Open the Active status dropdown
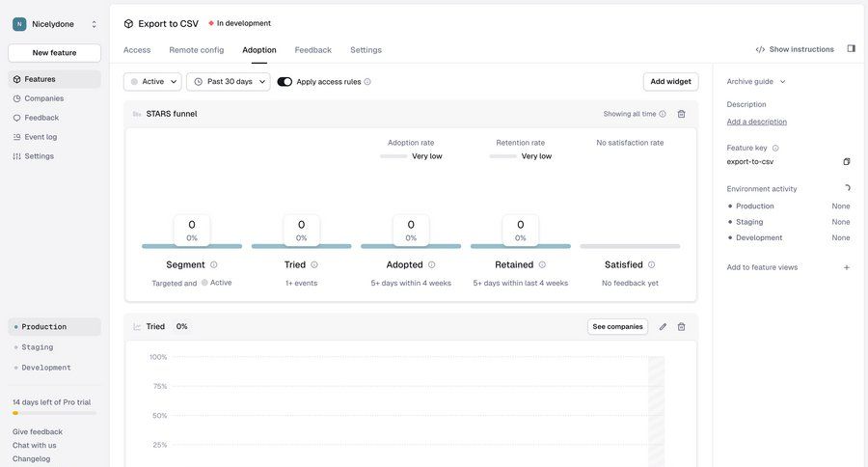 tap(152, 82)
